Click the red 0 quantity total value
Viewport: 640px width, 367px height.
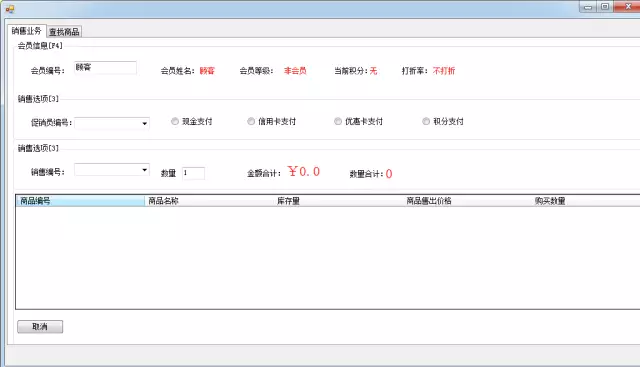389,174
